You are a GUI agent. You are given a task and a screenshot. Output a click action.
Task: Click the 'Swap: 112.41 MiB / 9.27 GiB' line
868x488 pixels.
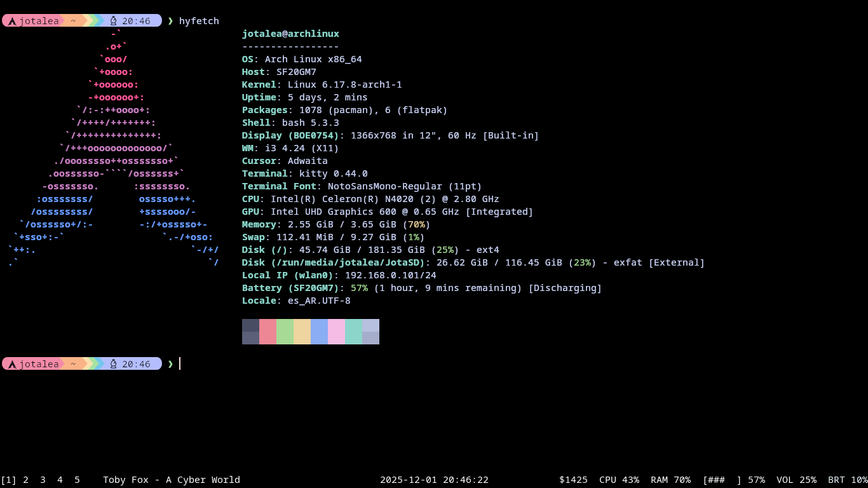tap(333, 237)
